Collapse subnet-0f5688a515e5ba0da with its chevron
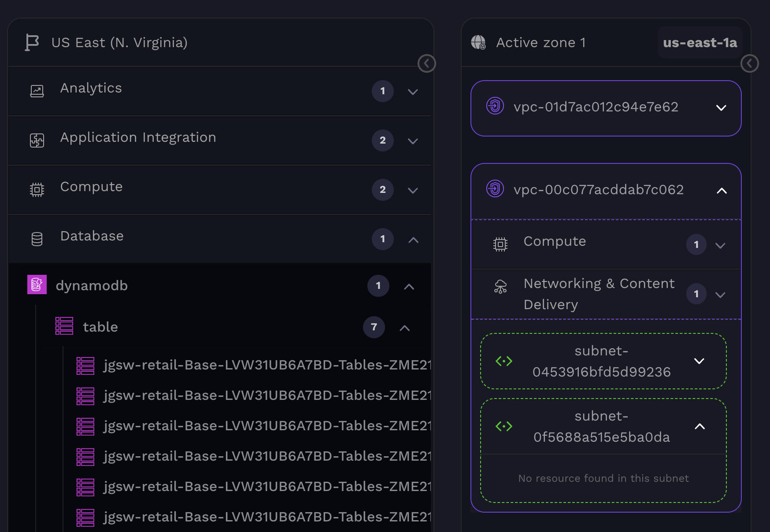 [x=700, y=426]
